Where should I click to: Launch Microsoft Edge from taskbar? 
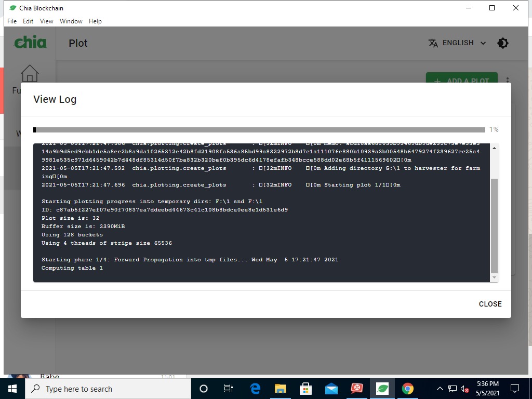[255, 389]
